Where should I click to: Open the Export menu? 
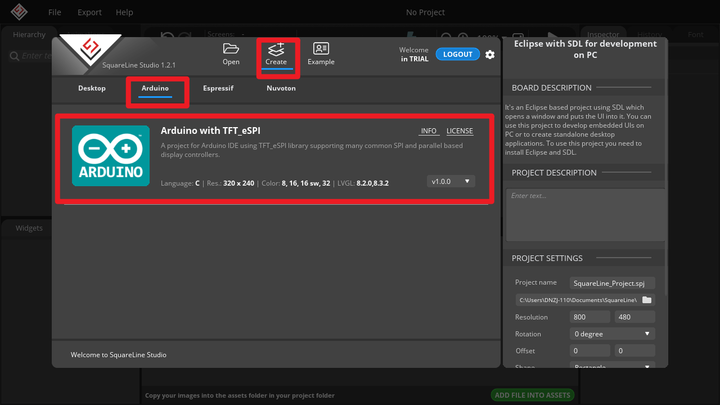coord(90,12)
